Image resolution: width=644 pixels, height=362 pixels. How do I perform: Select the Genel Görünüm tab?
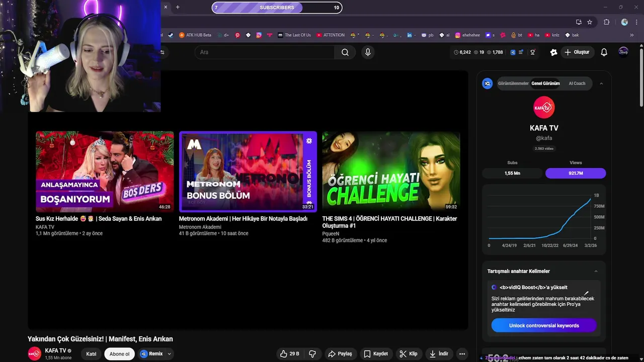[x=545, y=83]
